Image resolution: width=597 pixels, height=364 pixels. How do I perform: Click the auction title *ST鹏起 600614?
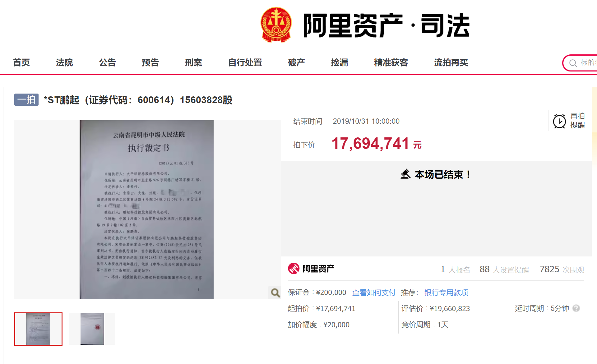click(x=138, y=100)
